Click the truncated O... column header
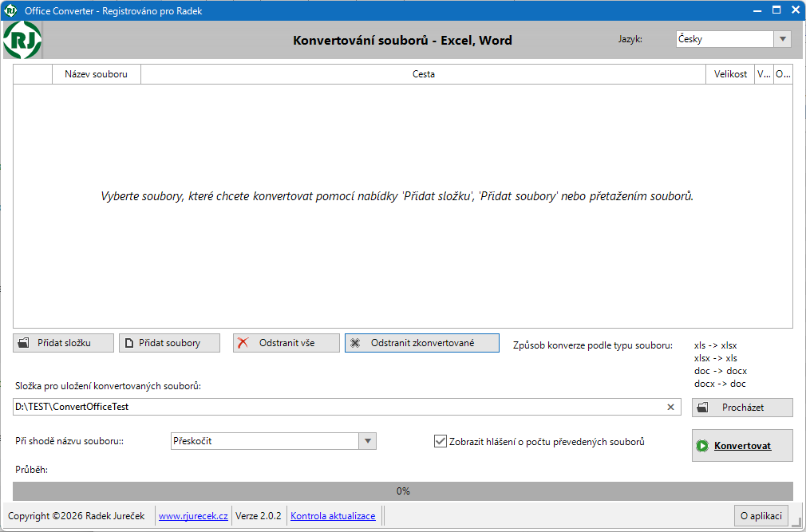Image resolution: width=806 pixels, height=532 pixels. tap(783, 74)
